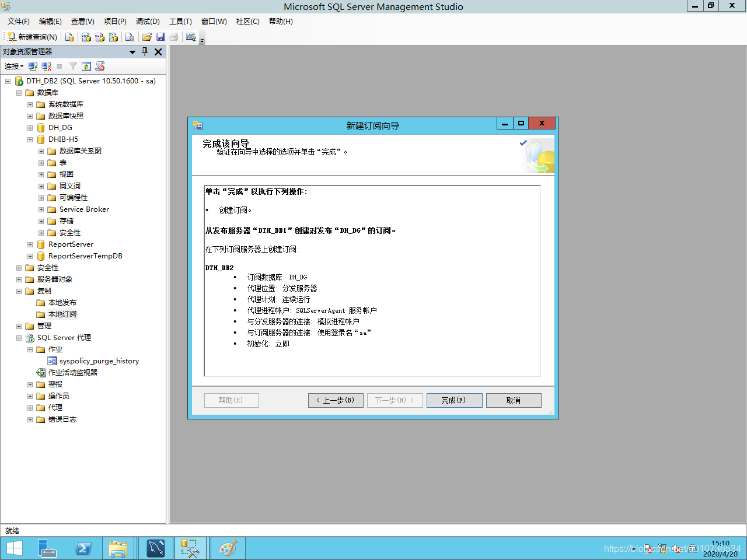Open the Object Explorer window position dropdown arrow
This screenshot has width=747, height=560.
click(132, 52)
